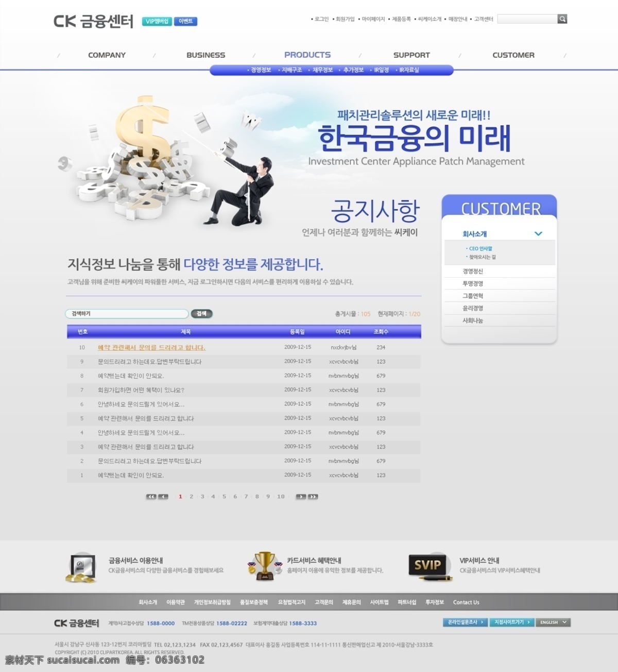The image size is (618, 672).
Task: Select IR일정 submenu item
Action: click(381, 70)
